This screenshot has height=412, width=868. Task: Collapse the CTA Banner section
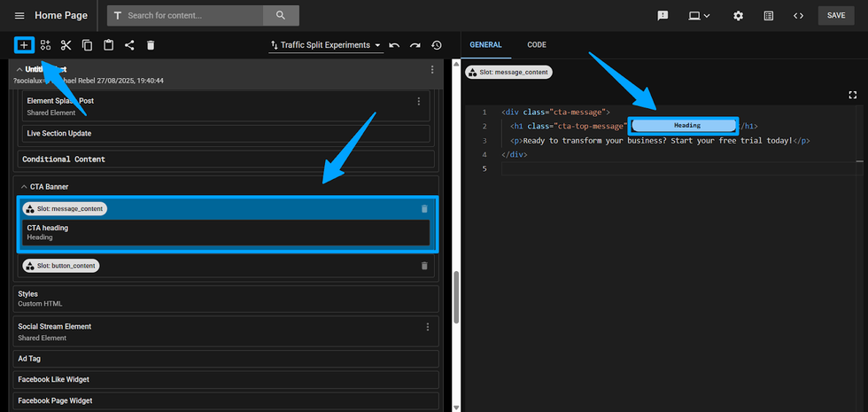tap(23, 187)
